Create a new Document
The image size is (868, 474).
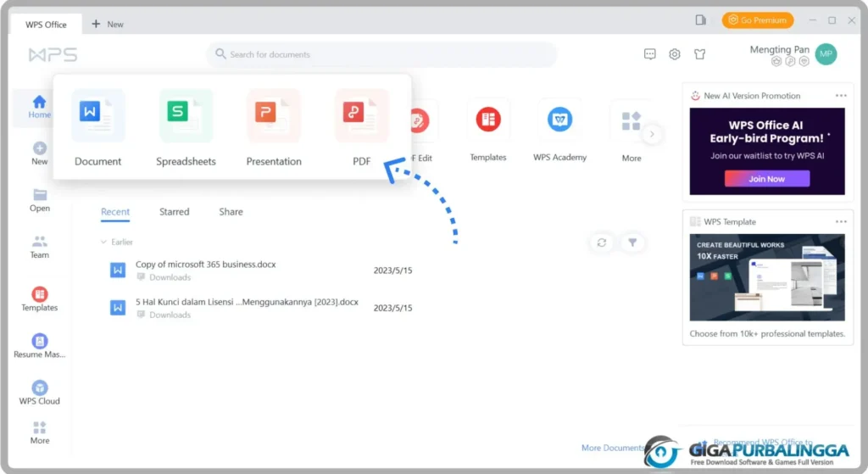(98, 128)
